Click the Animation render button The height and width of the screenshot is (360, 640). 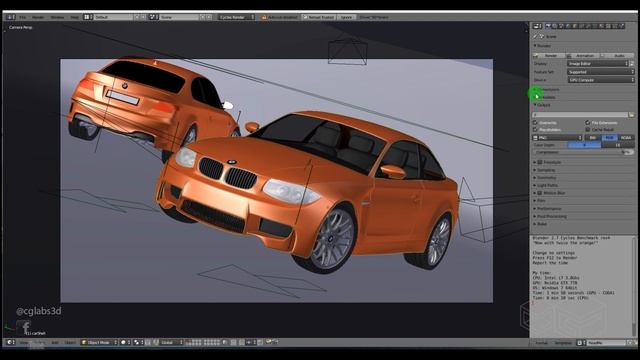pos(583,56)
